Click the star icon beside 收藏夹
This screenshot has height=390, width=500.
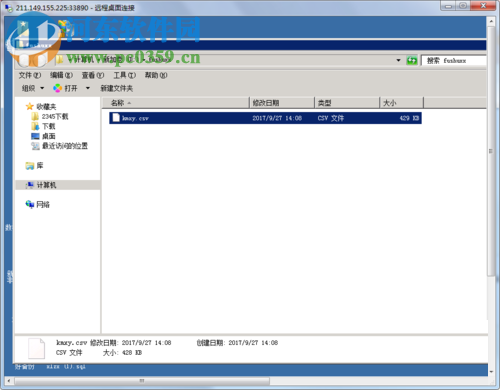[30, 106]
